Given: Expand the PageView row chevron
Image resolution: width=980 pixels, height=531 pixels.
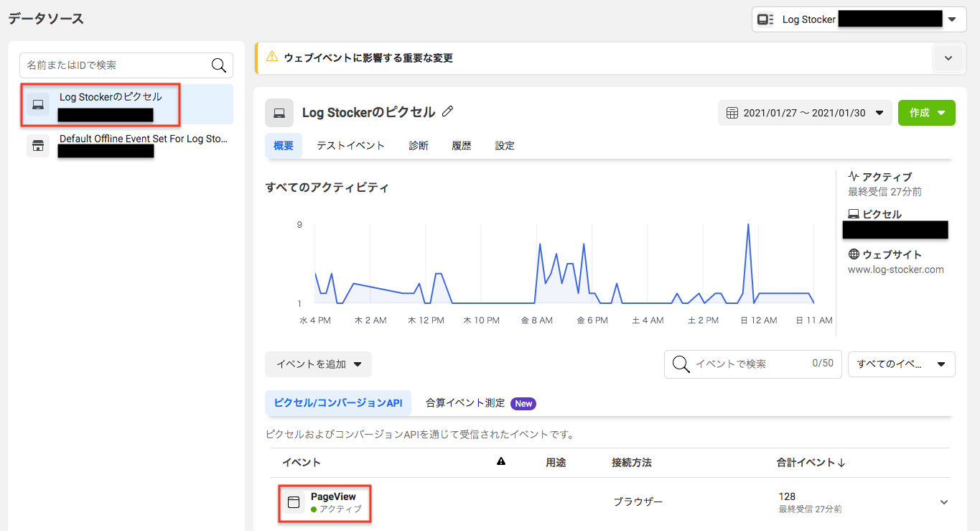Looking at the screenshot, I should 944,502.
